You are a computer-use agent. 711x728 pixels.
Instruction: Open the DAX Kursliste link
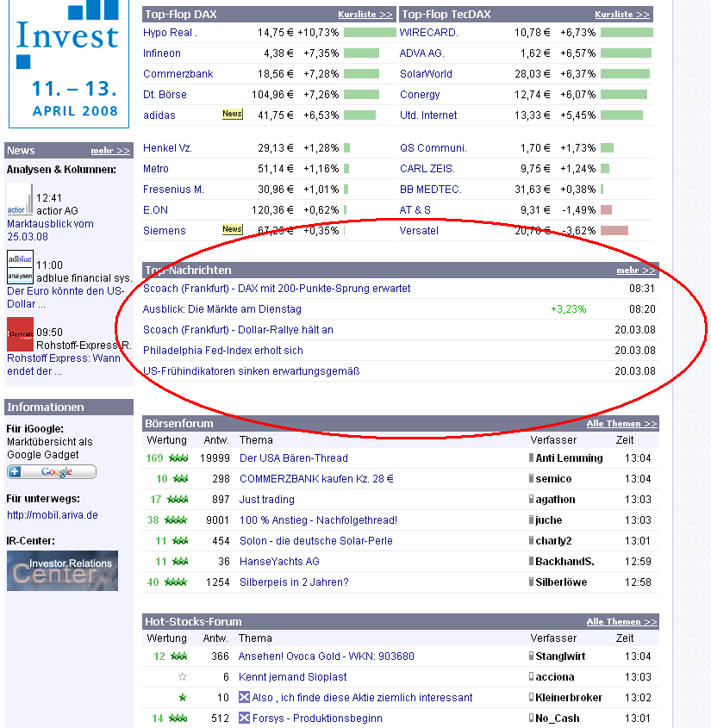click(365, 15)
